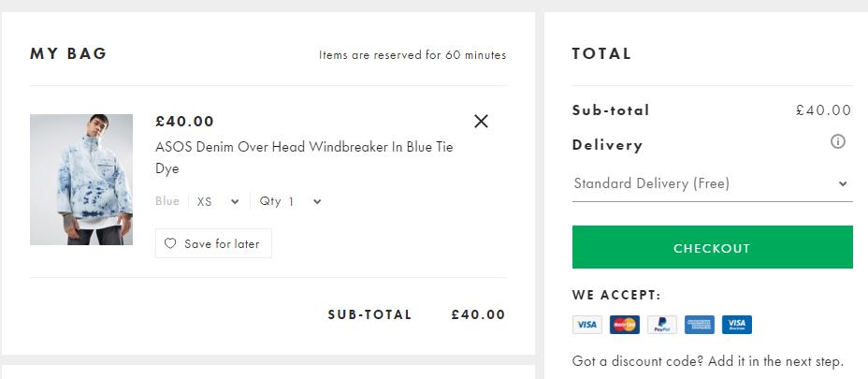The height and width of the screenshot is (379, 868).
Task: Click the PayPal payment icon
Action: (x=661, y=325)
